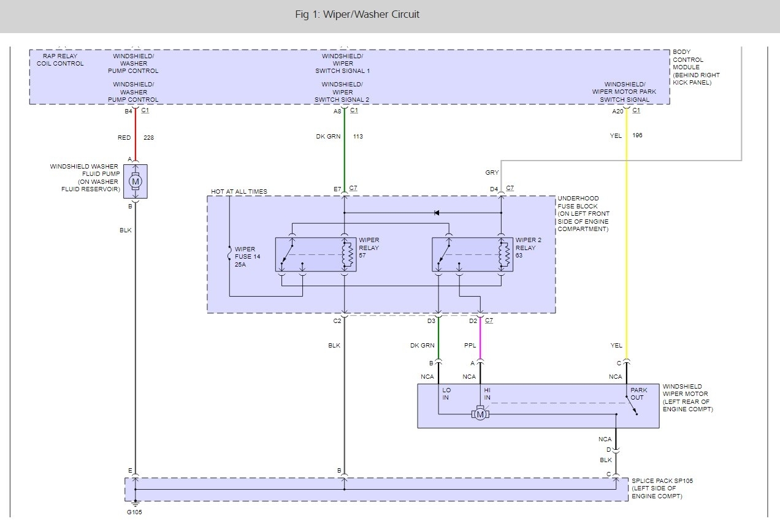Click the C7 connector label at E7
The height and width of the screenshot is (532, 780).
click(354, 188)
